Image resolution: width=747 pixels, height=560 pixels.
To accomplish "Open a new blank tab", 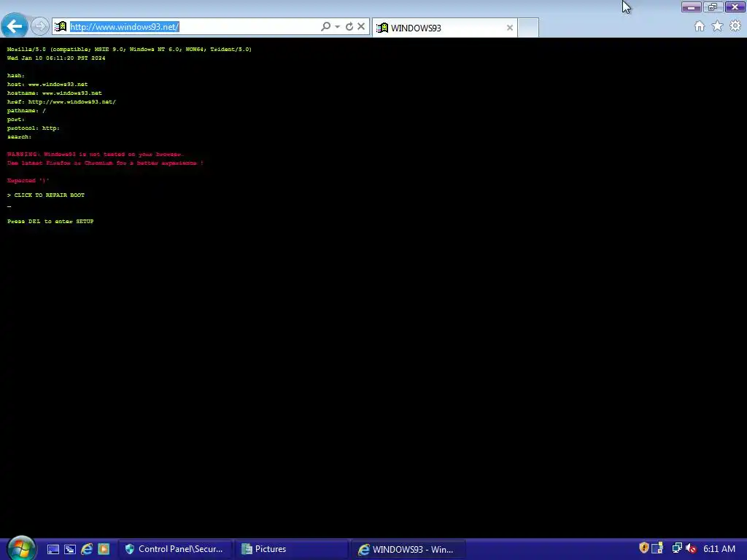I will [528, 28].
